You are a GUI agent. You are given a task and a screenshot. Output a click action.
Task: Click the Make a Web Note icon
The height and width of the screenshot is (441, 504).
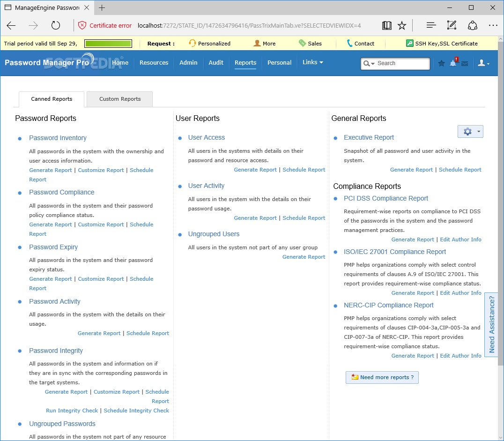coord(452,25)
